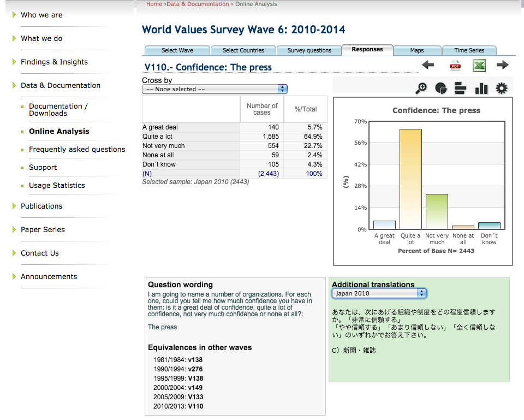Click the Home breadcrumb link
Screen dimensions: 524x420
[154, 4]
